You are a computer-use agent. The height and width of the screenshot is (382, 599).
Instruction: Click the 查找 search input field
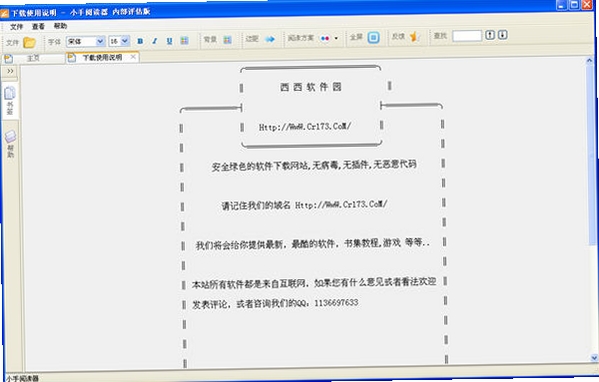(x=467, y=36)
